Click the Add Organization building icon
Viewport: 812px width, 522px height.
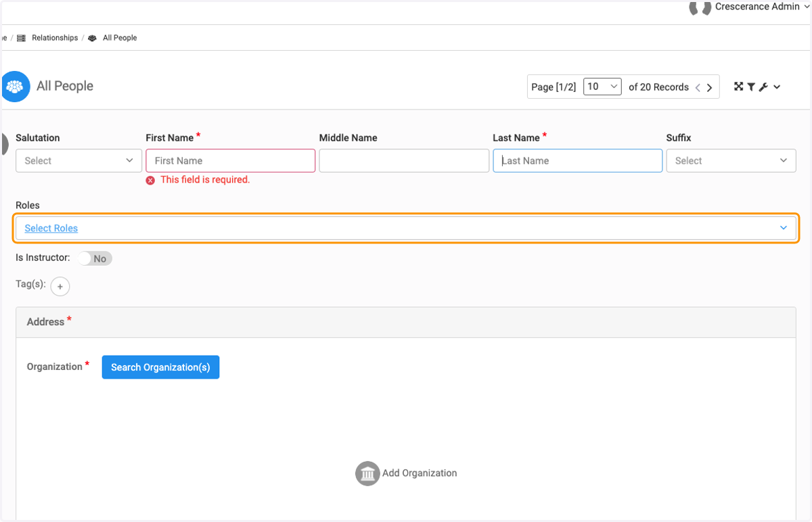[367, 473]
